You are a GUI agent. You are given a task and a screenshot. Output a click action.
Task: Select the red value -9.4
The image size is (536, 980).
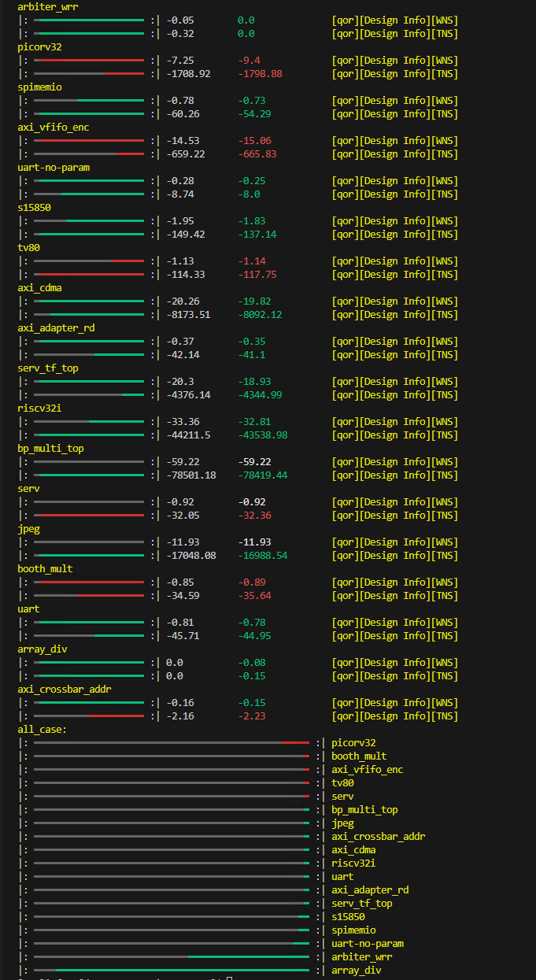249,61
